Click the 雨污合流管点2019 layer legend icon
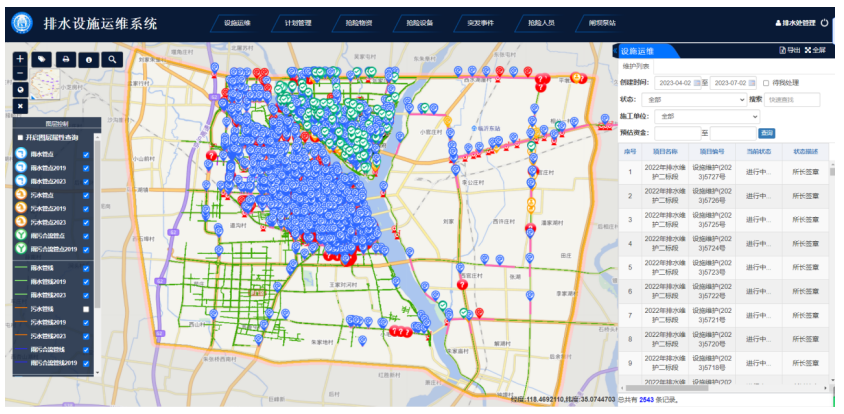 [20, 249]
